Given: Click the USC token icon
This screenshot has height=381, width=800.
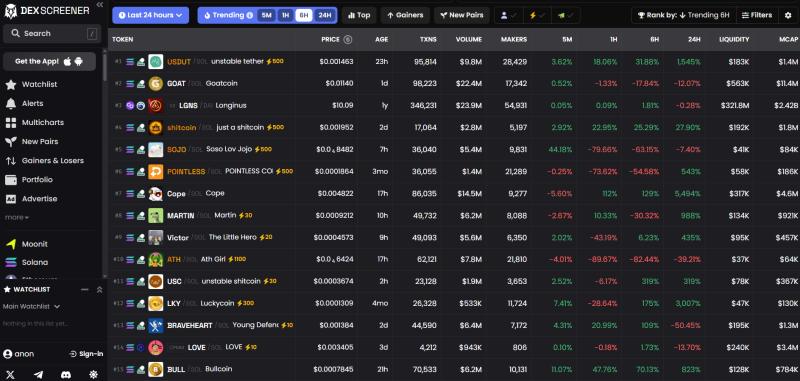Looking at the screenshot, I should click(156, 282).
